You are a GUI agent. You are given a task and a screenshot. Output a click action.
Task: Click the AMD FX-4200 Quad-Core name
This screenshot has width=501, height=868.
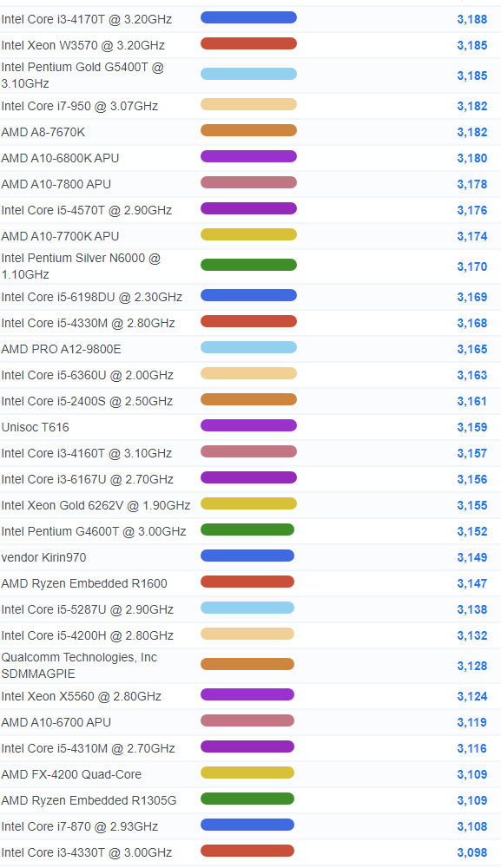click(x=71, y=774)
